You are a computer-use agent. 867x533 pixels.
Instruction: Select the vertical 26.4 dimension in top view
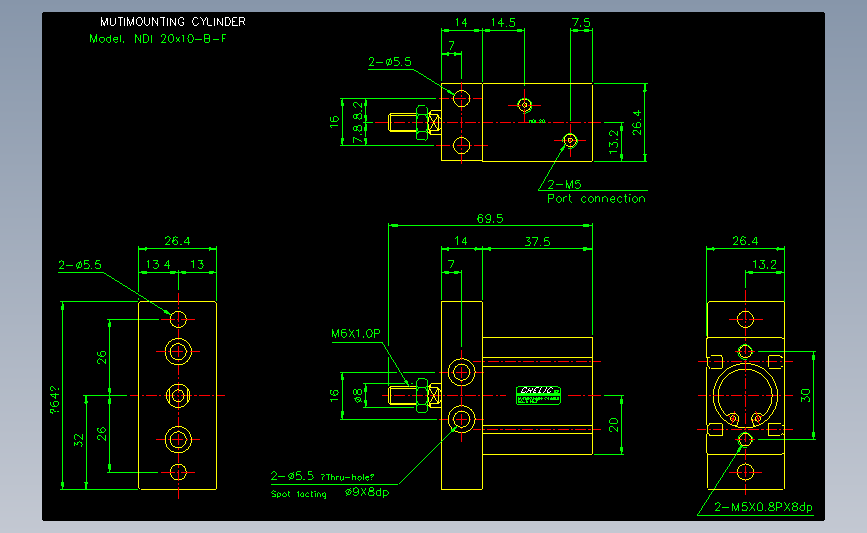(x=637, y=122)
